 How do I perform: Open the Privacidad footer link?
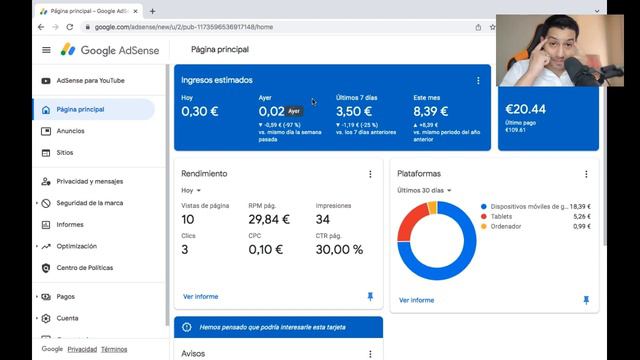click(x=82, y=349)
